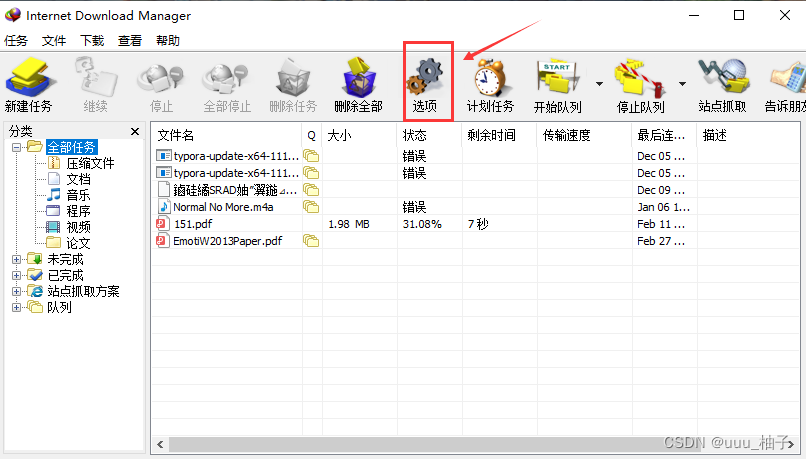
Task: Select 视频 category
Action: [x=78, y=227]
